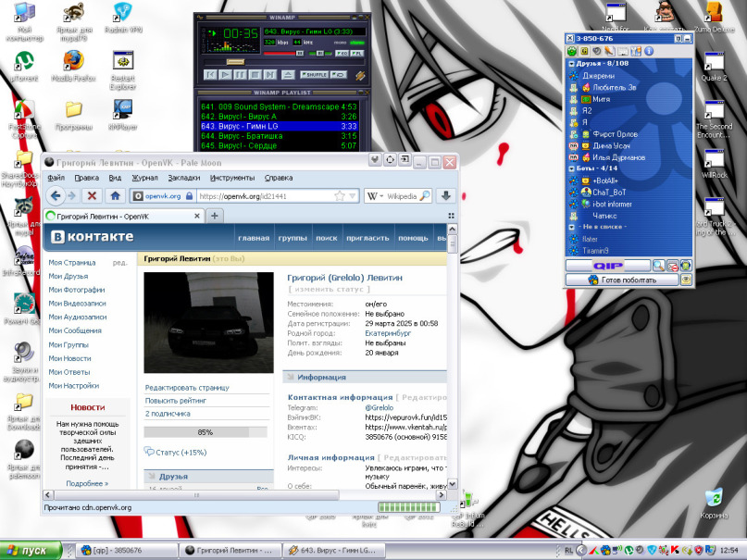Click Winamp eject open-file button
Viewport: 747px width, 560px height.
pos(287,75)
